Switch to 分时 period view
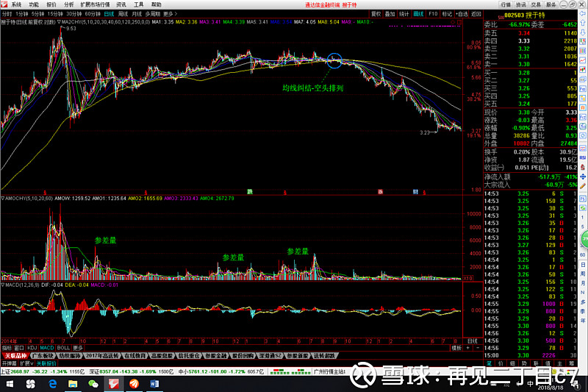588x392 pixels. point(7,14)
